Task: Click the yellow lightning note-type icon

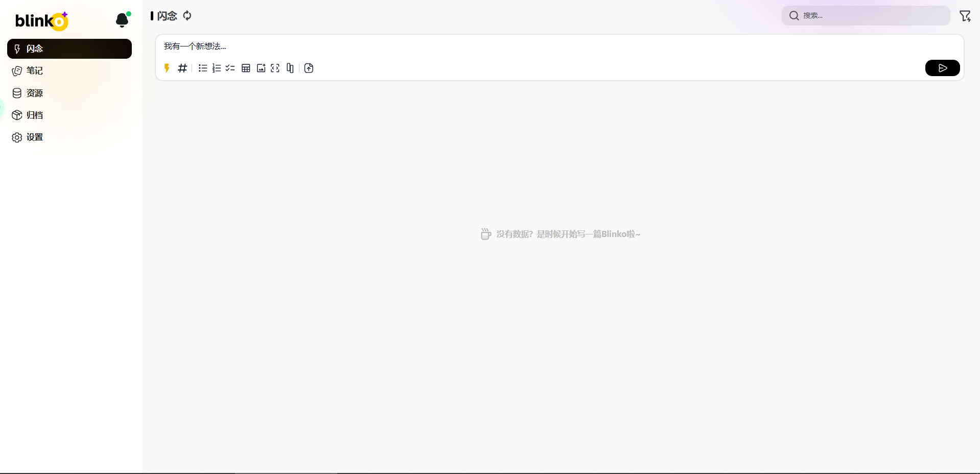Action: tap(167, 68)
